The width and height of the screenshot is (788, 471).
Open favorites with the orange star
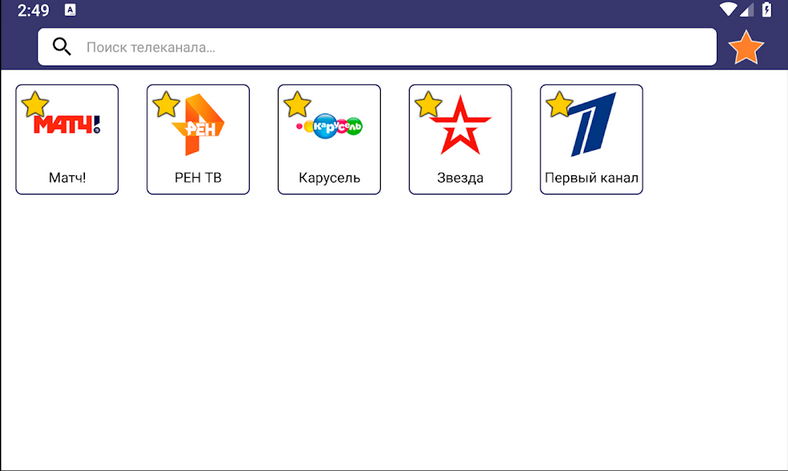[746, 48]
